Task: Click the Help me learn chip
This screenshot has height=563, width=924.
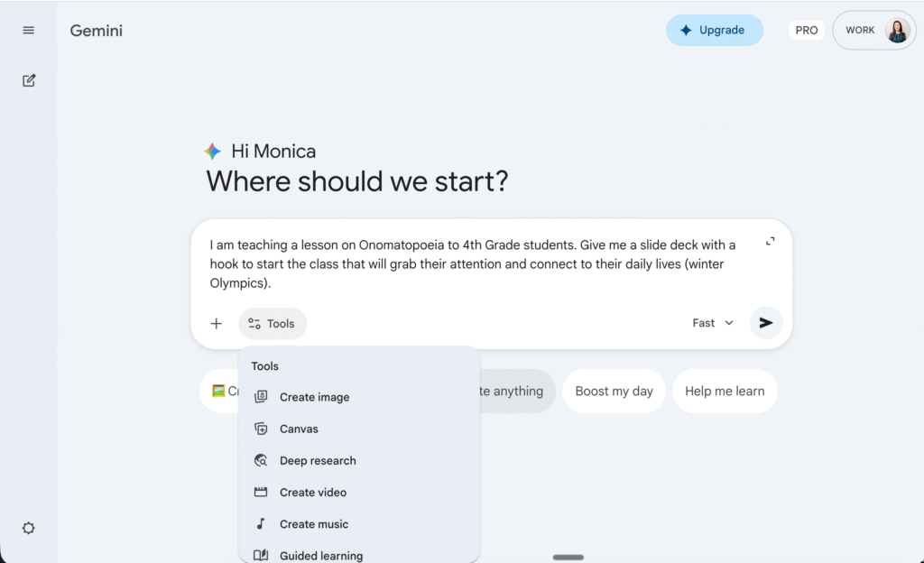Action: [x=724, y=391]
